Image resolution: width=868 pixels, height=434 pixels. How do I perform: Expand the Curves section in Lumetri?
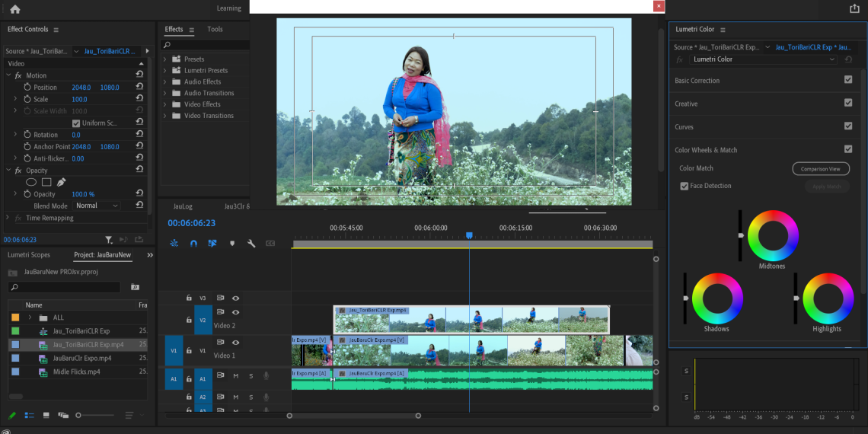(684, 127)
